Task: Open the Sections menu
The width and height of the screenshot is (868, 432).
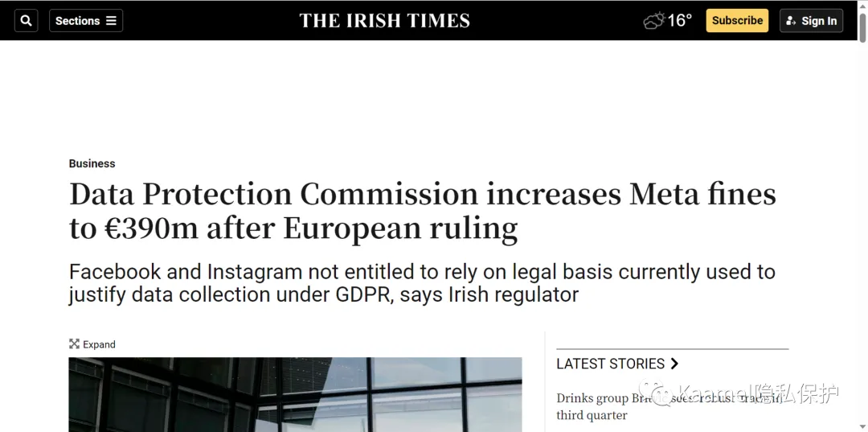Action: (x=86, y=21)
